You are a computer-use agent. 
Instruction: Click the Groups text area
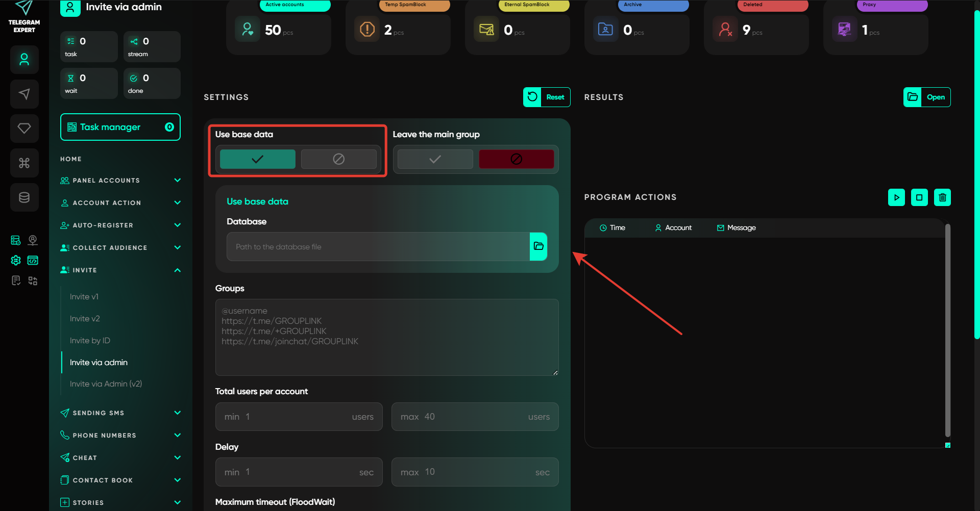click(386, 337)
